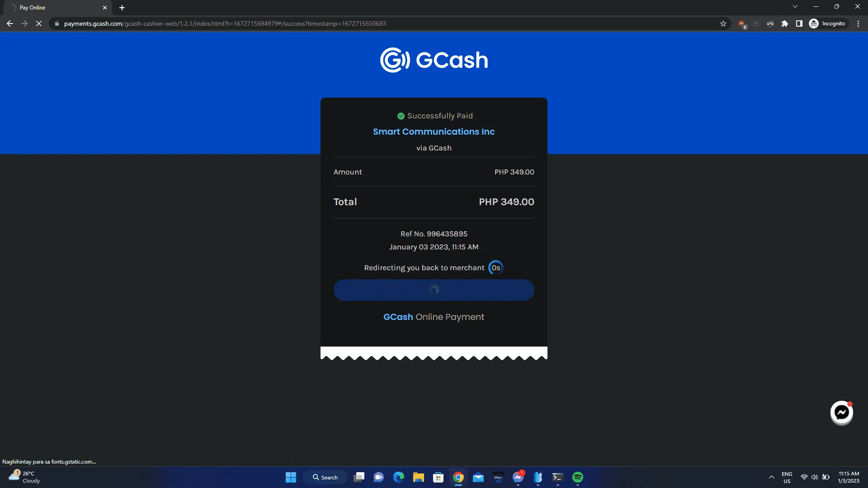Click the browser back arrow
The height and width of the screenshot is (488, 868).
pyautogui.click(x=10, y=23)
